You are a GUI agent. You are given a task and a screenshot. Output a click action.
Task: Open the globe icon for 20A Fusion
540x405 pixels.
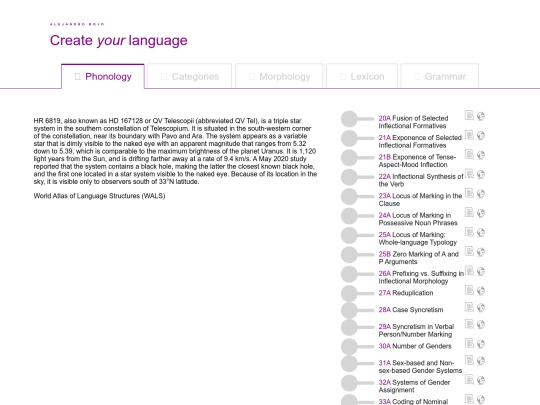pyautogui.click(x=481, y=116)
